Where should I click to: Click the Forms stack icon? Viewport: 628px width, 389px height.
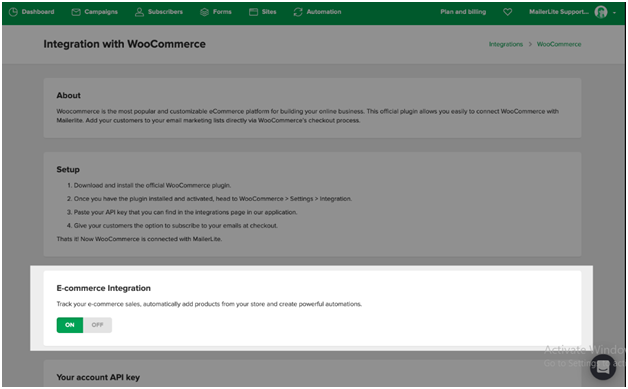[204, 12]
